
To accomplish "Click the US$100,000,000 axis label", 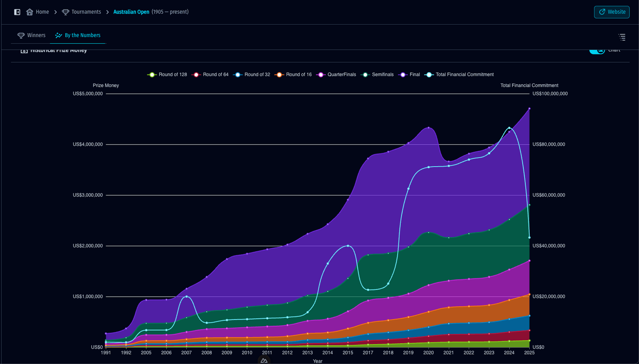I will point(550,94).
